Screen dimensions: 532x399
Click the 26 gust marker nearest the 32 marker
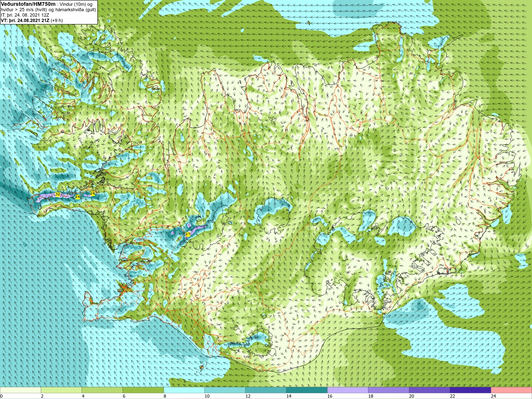pos(77,197)
